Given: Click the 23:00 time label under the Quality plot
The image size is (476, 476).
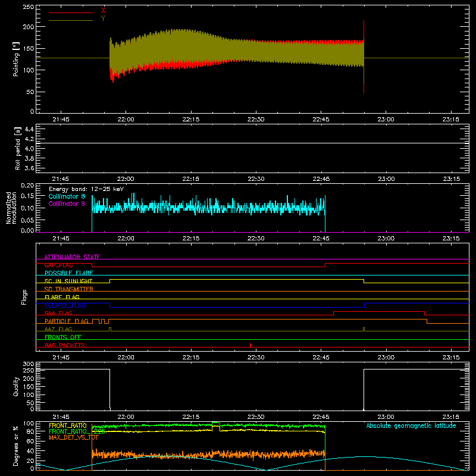Looking at the screenshot, I should point(386,417).
